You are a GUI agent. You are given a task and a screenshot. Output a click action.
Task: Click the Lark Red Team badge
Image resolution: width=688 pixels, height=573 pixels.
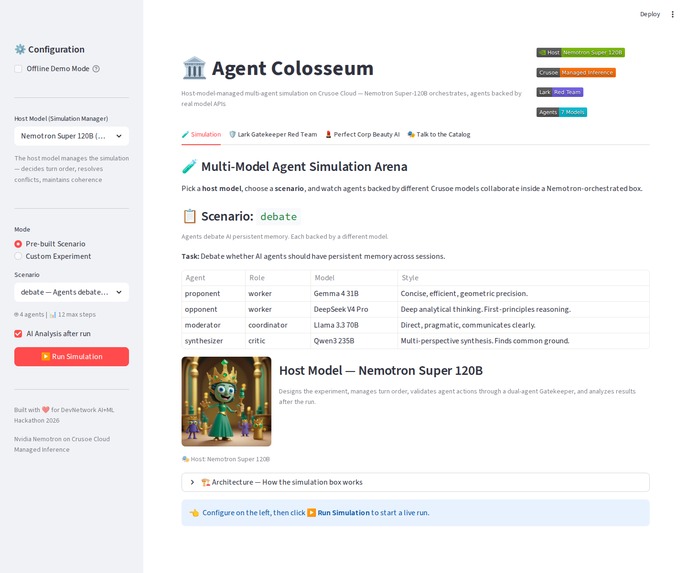560,92
